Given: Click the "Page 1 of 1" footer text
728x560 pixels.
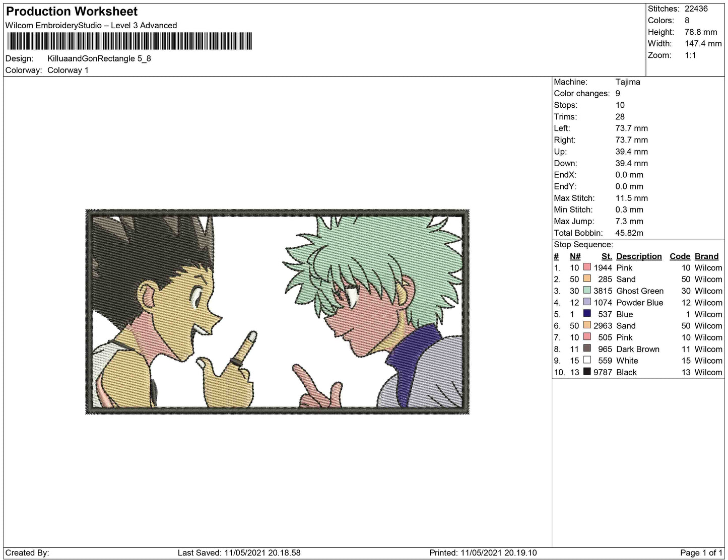Looking at the screenshot, I should click(701, 552).
